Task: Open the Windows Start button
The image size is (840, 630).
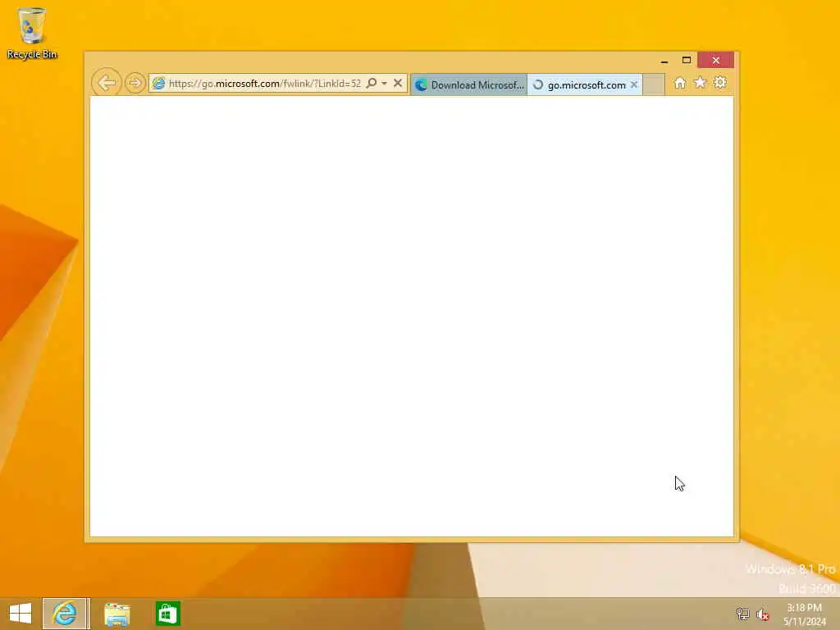Action: coord(21,614)
